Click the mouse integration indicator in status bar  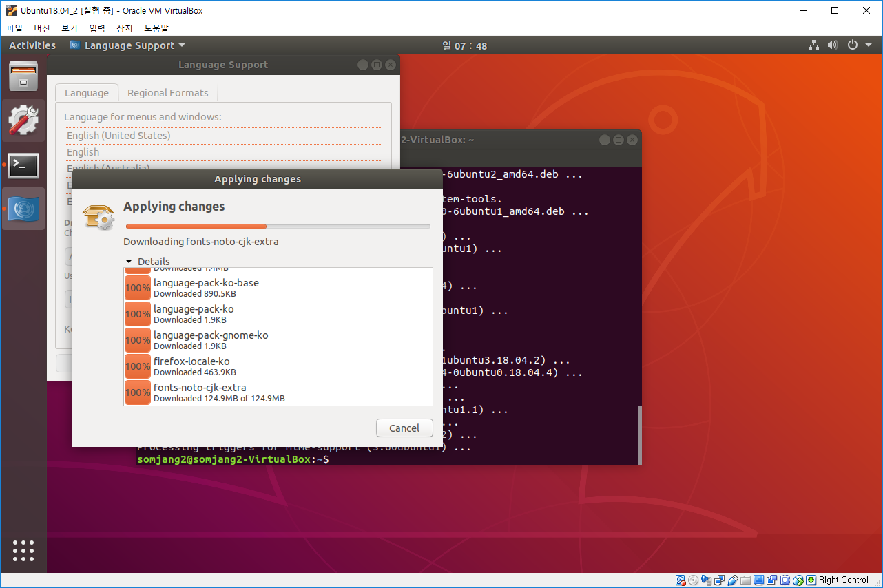(x=798, y=580)
